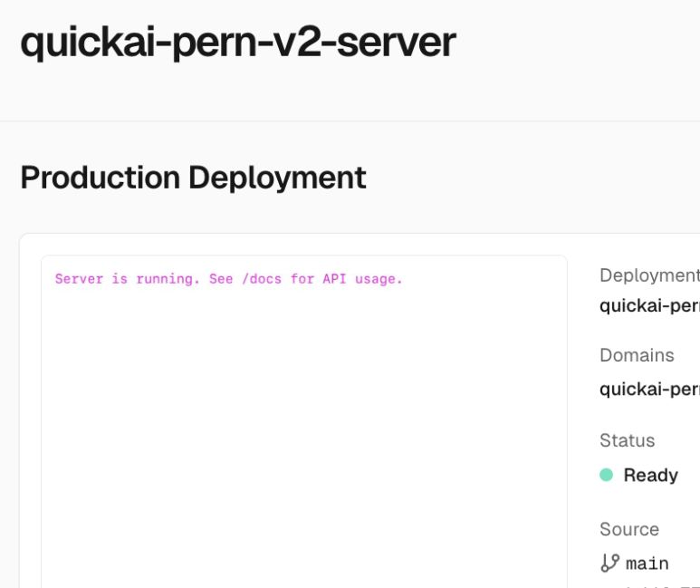Click the green Ready status indicator
The height and width of the screenshot is (588, 700).
(606, 475)
